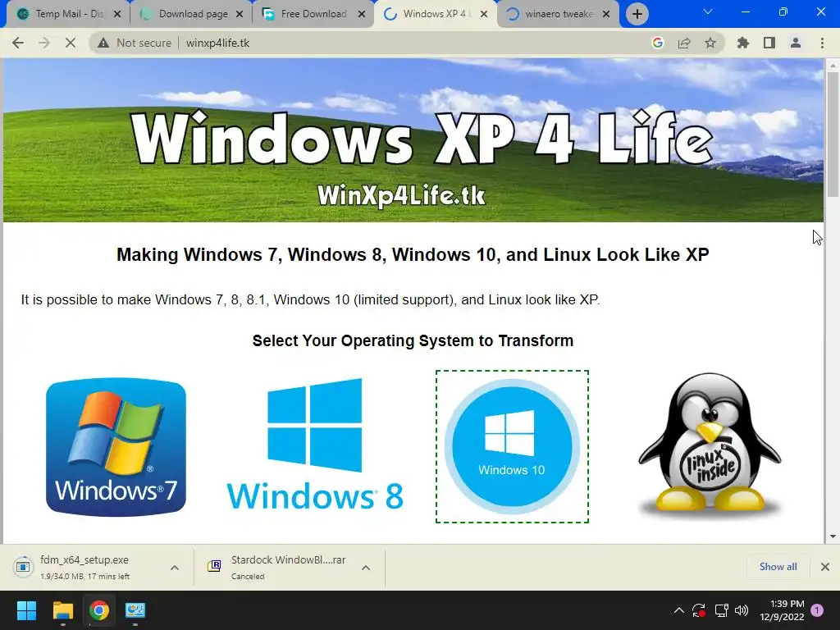Switch to Temp Mail tab
The height and width of the screenshot is (630, 840).
(67, 14)
